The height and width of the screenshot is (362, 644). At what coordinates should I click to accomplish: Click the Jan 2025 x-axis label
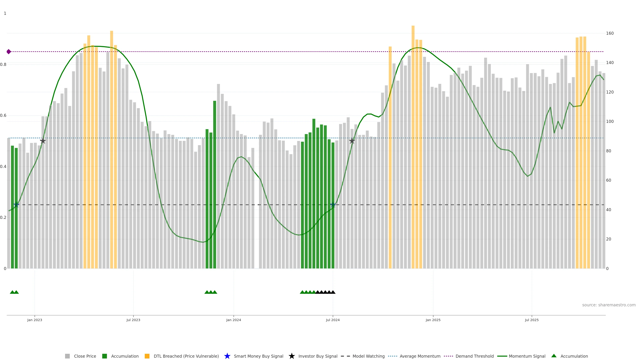[x=433, y=320]
